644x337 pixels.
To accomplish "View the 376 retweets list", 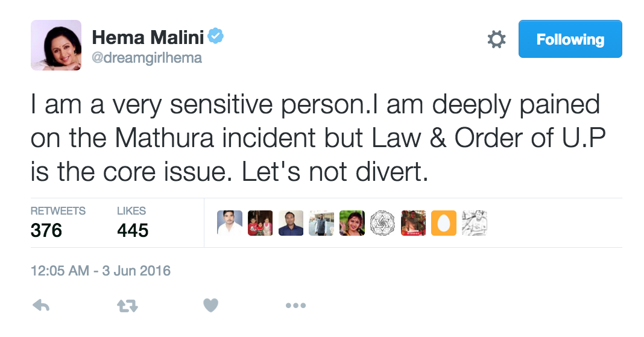I will (46, 230).
